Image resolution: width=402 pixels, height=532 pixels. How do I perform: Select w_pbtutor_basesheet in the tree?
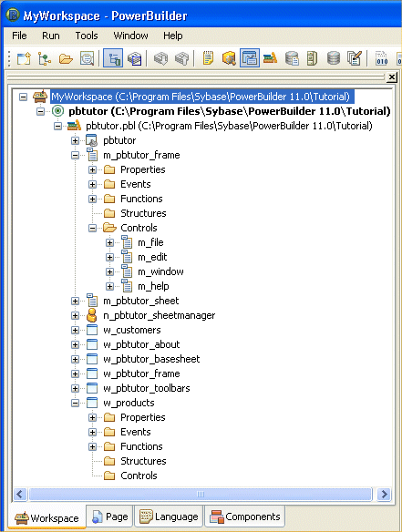point(151,359)
